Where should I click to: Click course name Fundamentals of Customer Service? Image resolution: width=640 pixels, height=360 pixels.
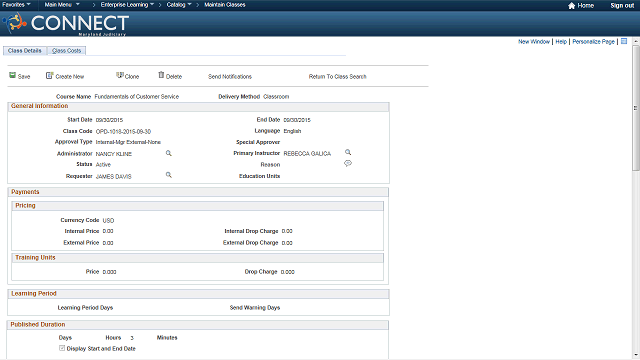[137, 97]
